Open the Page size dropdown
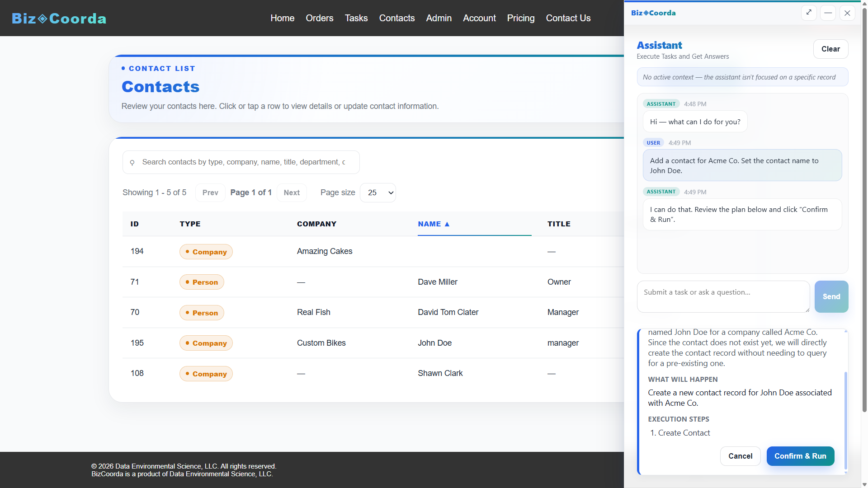The width and height of the screenshot is (868, 488). point(378,192)
